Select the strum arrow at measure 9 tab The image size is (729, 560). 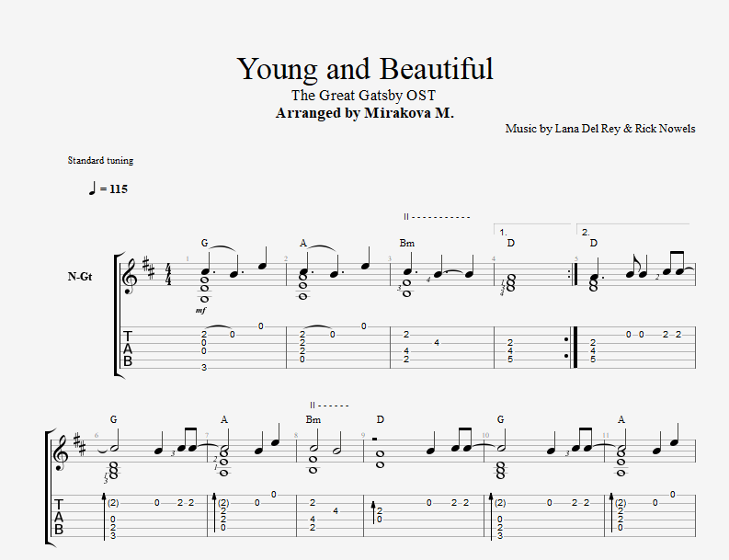click(373, 512)
